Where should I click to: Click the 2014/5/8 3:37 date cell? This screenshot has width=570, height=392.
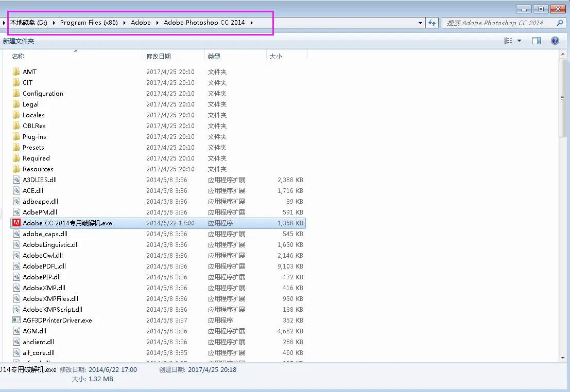(167, 320)
